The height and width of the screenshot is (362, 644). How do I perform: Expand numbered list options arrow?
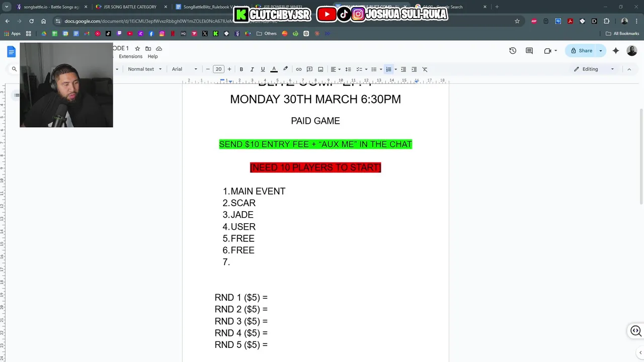tap(395, 69)
